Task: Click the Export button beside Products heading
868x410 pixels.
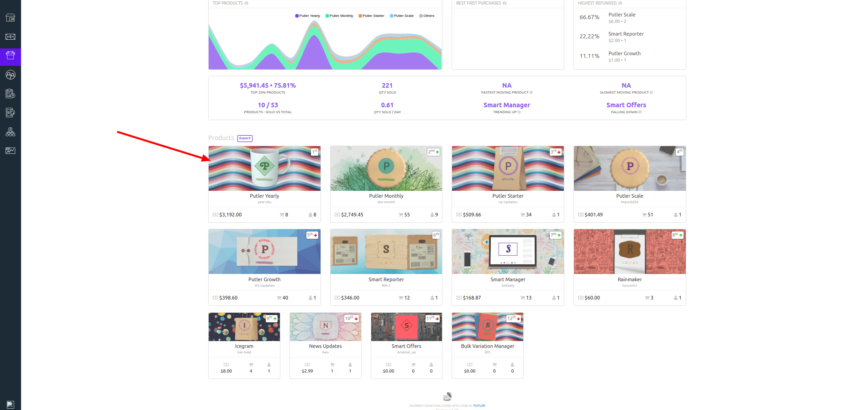Action: [x=245, y=138]
